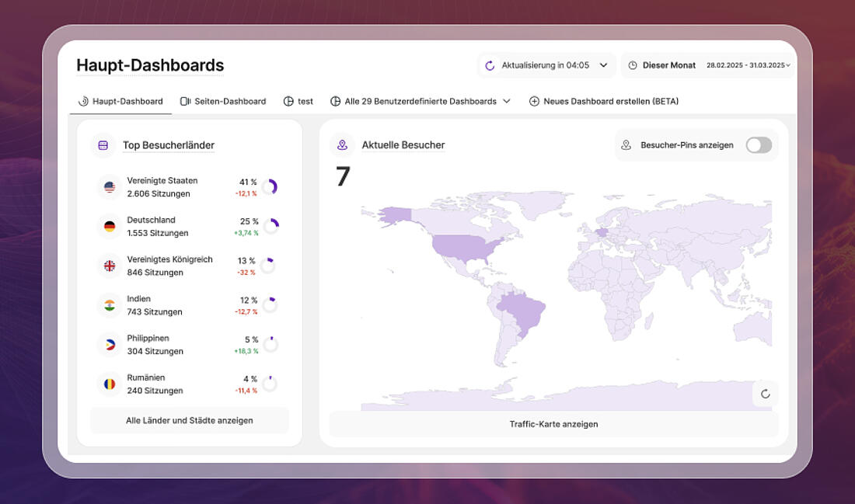
Task: Toggle Besucher-Pins anzeigen switch
Action: pos(759,145)
